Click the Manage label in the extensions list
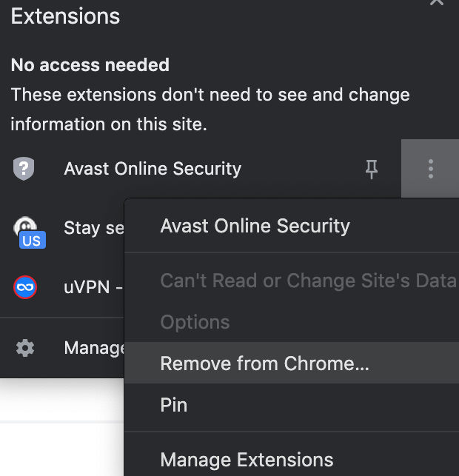The height and width of the screenshot is (476, 459). (93, 347)
